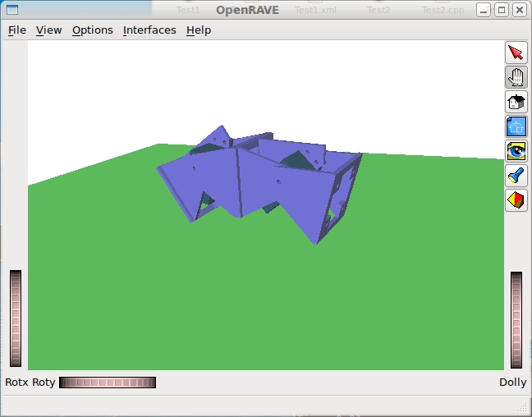Screen dimensions: 532x417
Task: Expand the Help menu
Action: (199, 30)
